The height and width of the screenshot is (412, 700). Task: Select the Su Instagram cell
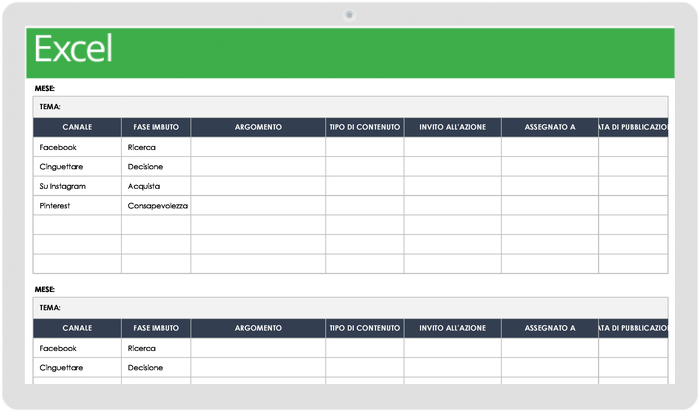coord(77,186)
